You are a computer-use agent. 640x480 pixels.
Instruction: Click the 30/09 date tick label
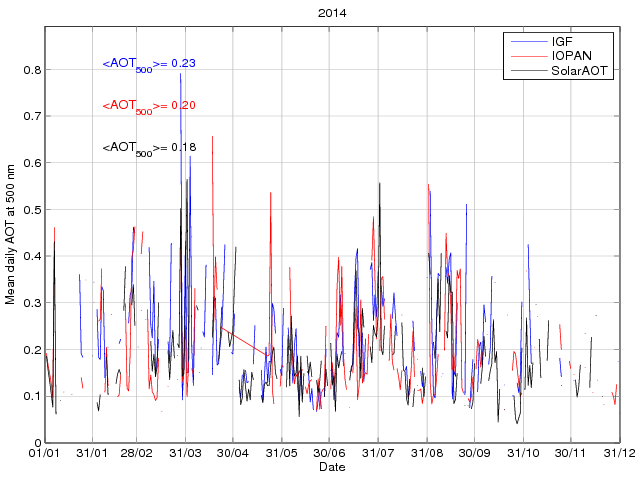coord(475,453)
